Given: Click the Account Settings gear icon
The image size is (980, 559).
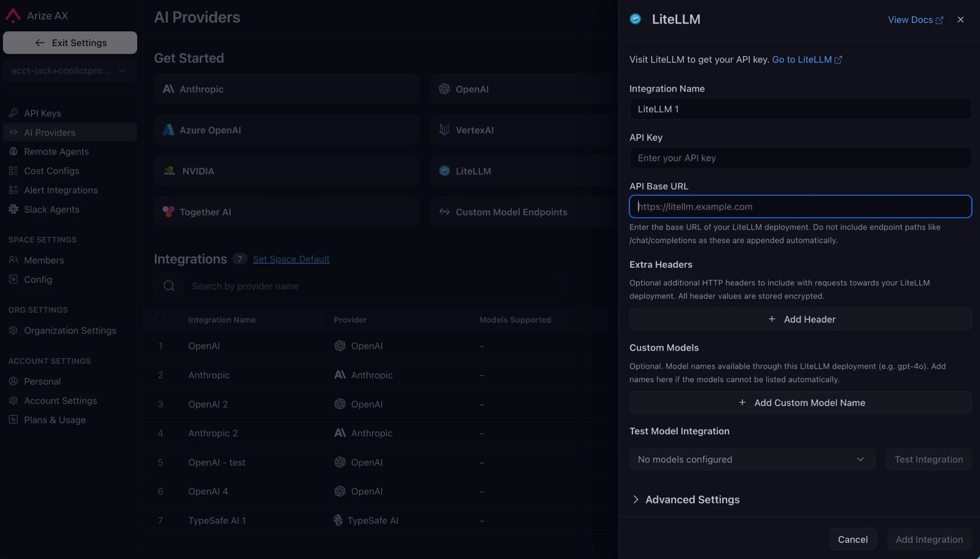Looking at the screenshot, I should (13, 401).
